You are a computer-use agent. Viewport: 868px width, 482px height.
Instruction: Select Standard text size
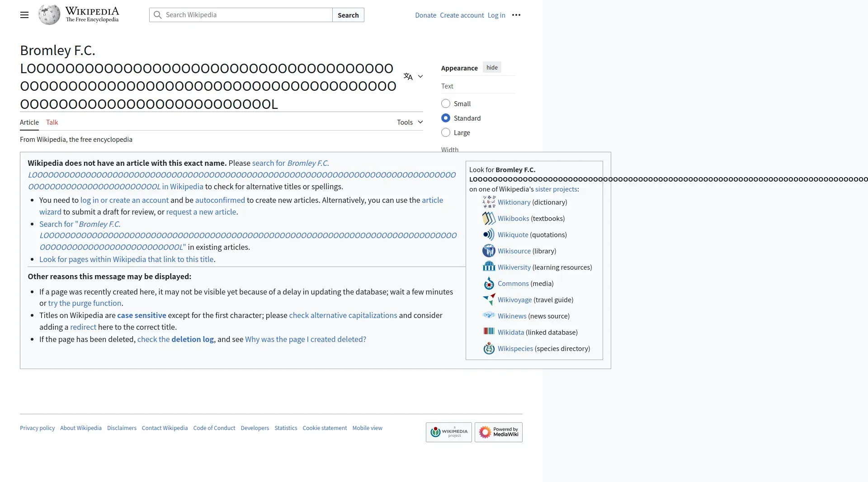446,118
